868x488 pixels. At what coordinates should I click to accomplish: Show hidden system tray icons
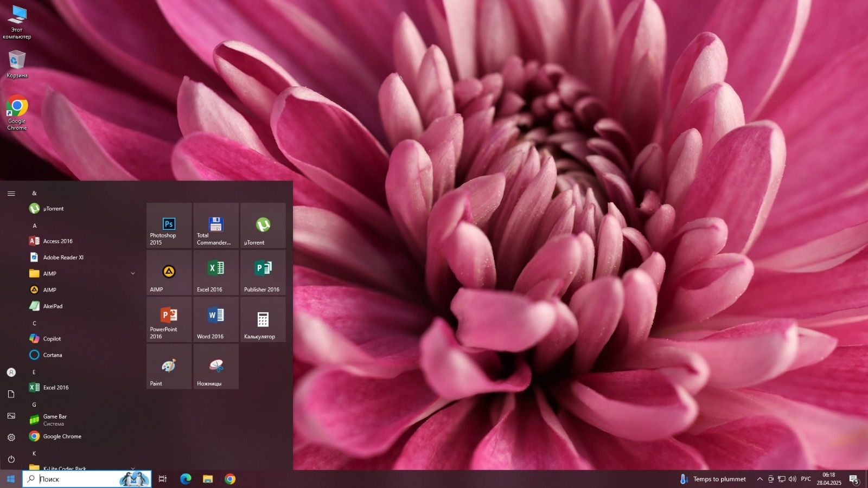(x=759, y=479)
